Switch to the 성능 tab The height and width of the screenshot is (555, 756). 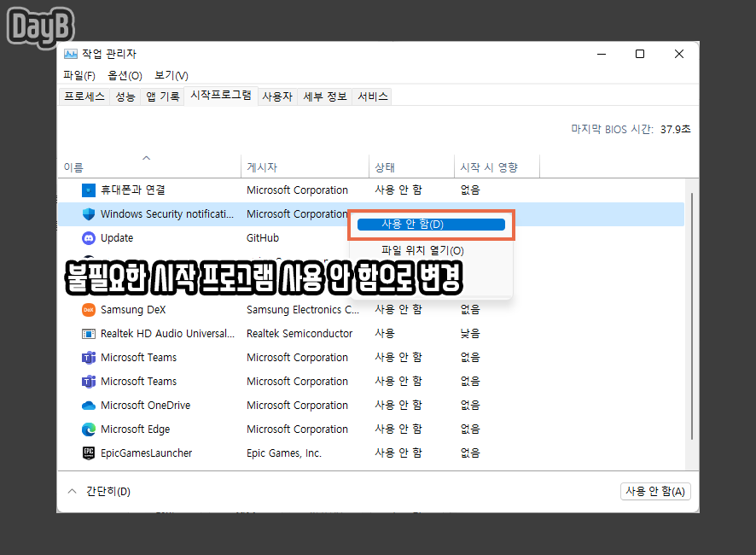coord(125,96)
